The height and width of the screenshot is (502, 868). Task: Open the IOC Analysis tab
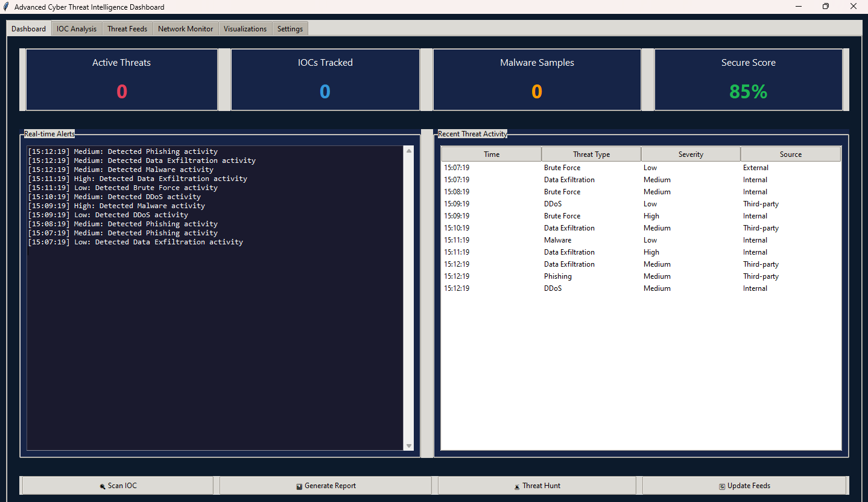(x=76, y=29)
